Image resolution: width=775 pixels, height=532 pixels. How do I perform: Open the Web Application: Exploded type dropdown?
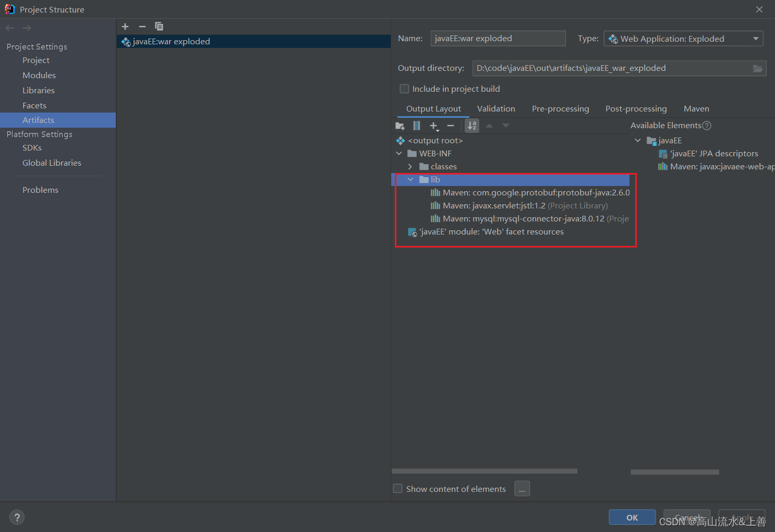tap(756, 38)
